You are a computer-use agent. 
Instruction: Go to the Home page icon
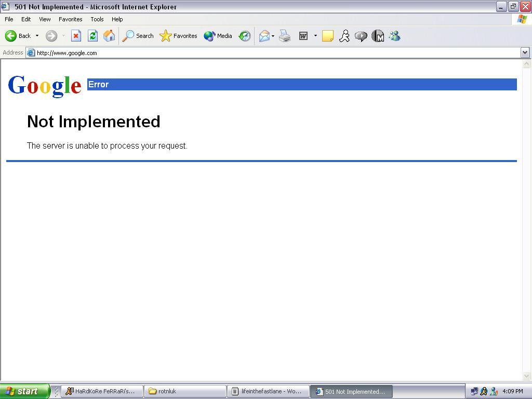pyautogui.click(x=109, y=36)
